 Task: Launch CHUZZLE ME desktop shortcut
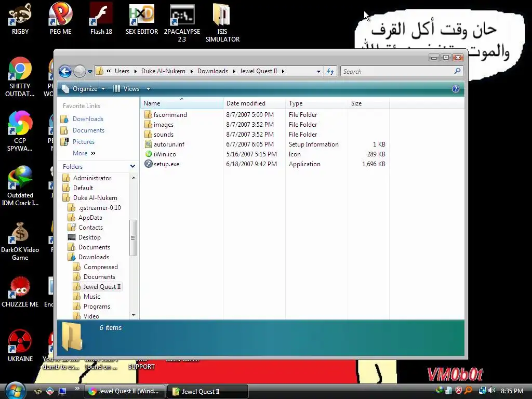pos(20,292)
